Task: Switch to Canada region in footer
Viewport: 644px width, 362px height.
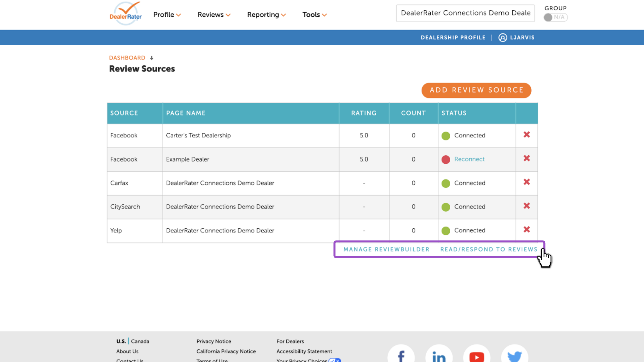Action: tap(140, 341)
